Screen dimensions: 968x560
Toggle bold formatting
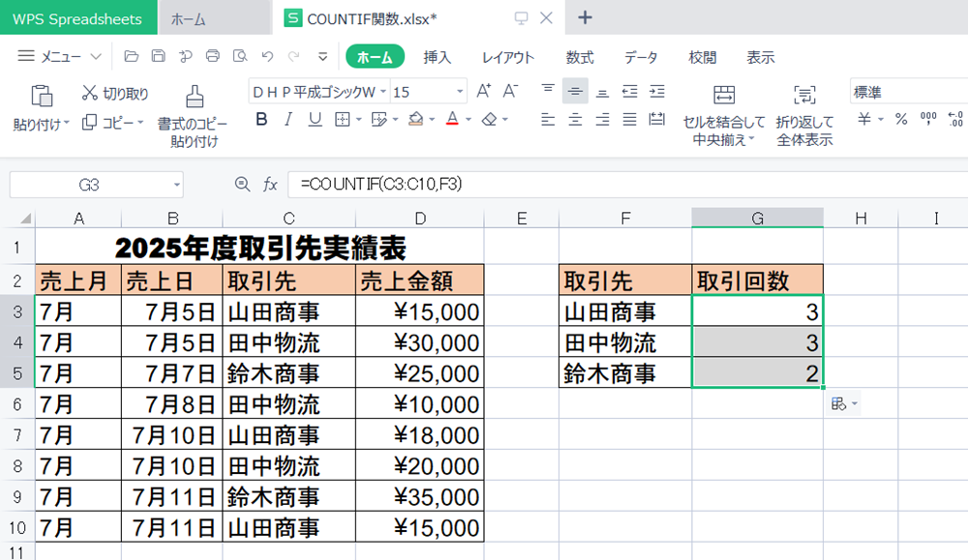[261, 119]
